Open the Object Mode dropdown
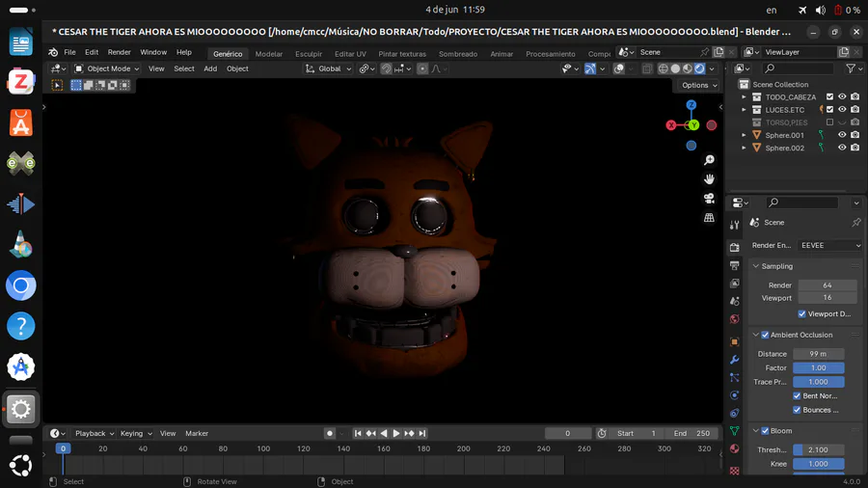 (107, 68)
